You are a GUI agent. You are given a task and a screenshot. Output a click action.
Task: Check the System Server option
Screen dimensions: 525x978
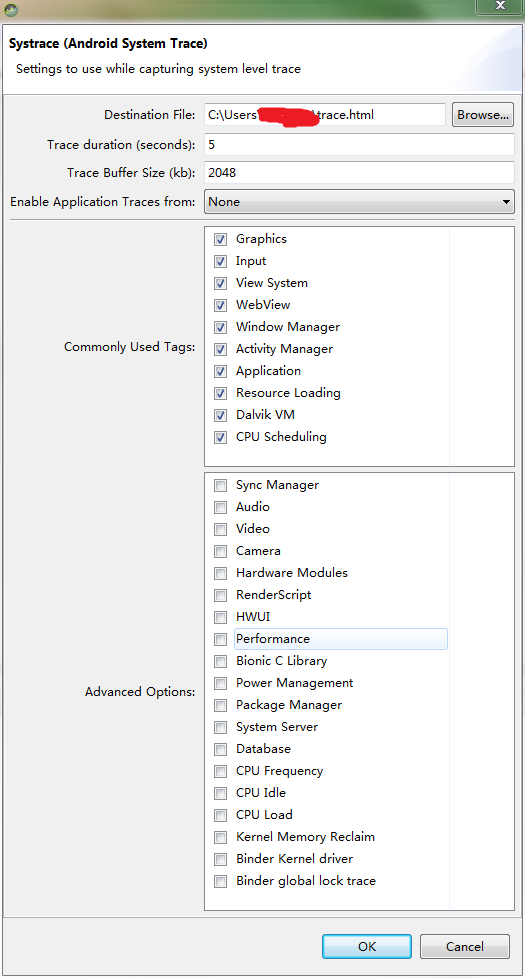[220, 727]
